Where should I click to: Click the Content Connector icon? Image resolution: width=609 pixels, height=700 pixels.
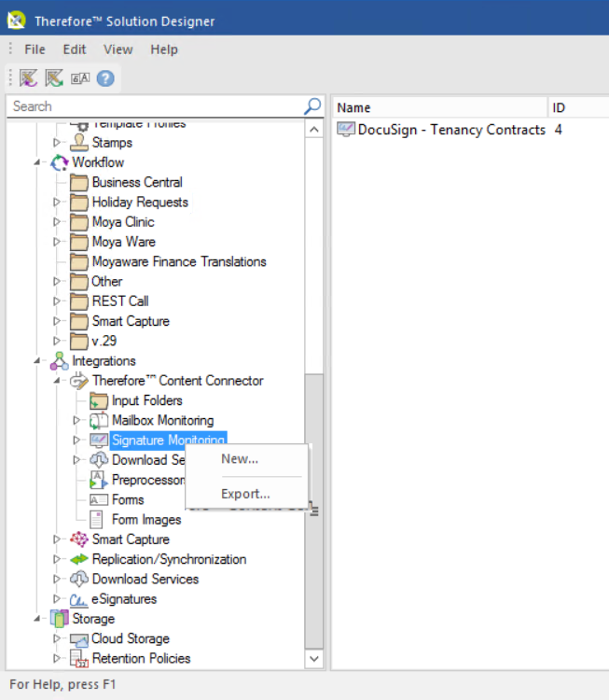click(x=79, y=381)
